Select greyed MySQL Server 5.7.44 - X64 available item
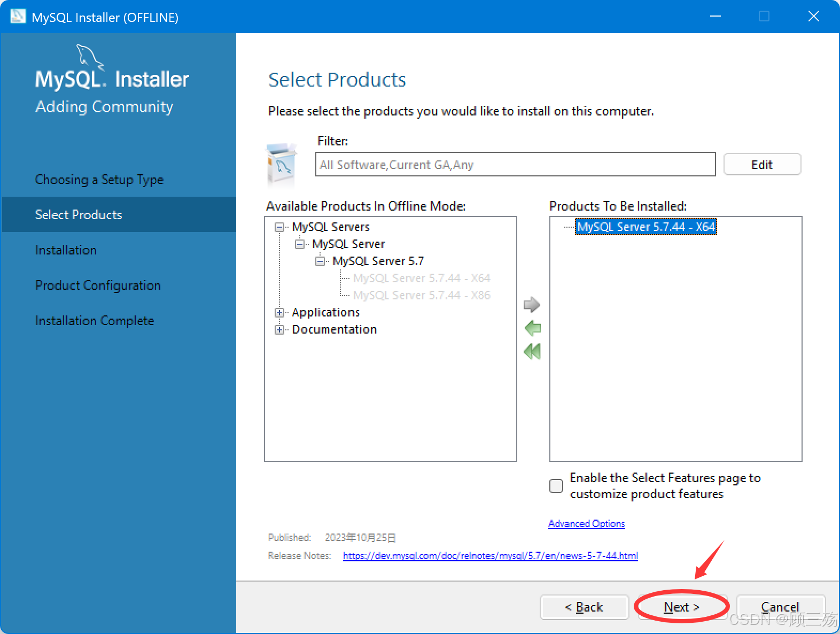840x634 pixels. pos(422,278)
